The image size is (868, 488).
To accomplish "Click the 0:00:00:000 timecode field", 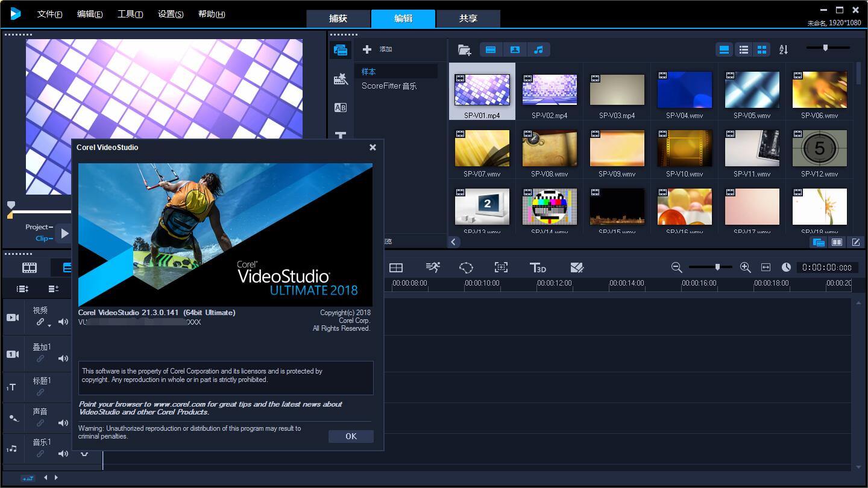I will click(x=827, y=267).
